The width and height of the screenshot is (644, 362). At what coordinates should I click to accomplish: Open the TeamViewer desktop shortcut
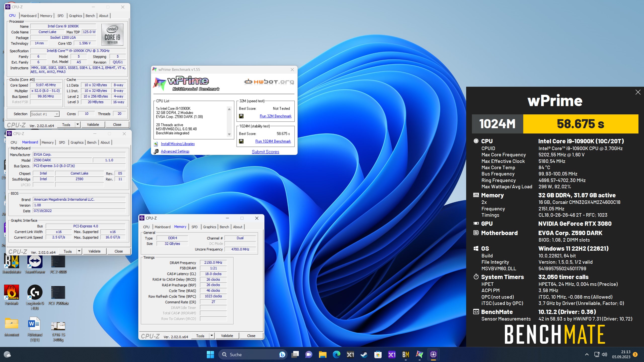[35, 264]
